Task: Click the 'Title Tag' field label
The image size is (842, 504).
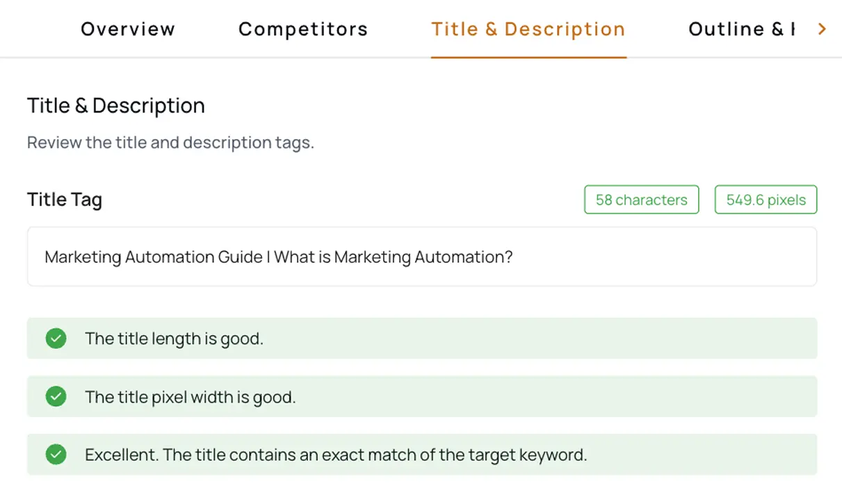Action: [x=65, y=200]
